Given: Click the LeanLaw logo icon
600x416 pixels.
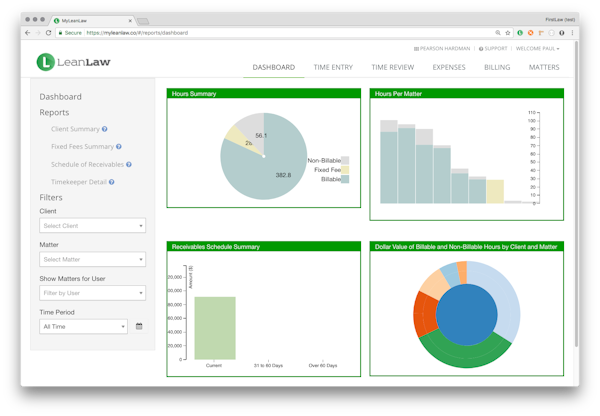Looking at the screenshot, I should (45, 62).
